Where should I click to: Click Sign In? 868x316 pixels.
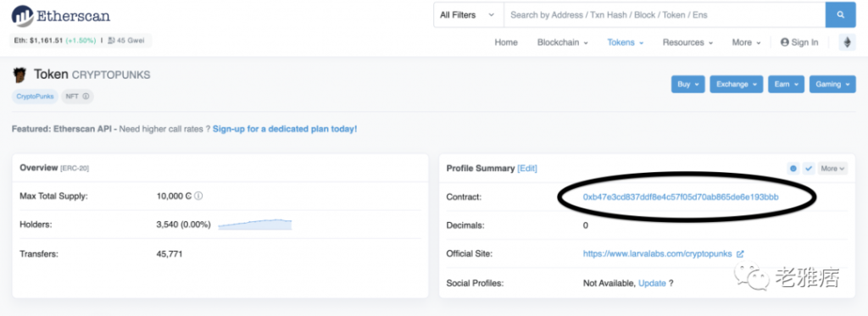pyautogui.click(x=799, y=42)
